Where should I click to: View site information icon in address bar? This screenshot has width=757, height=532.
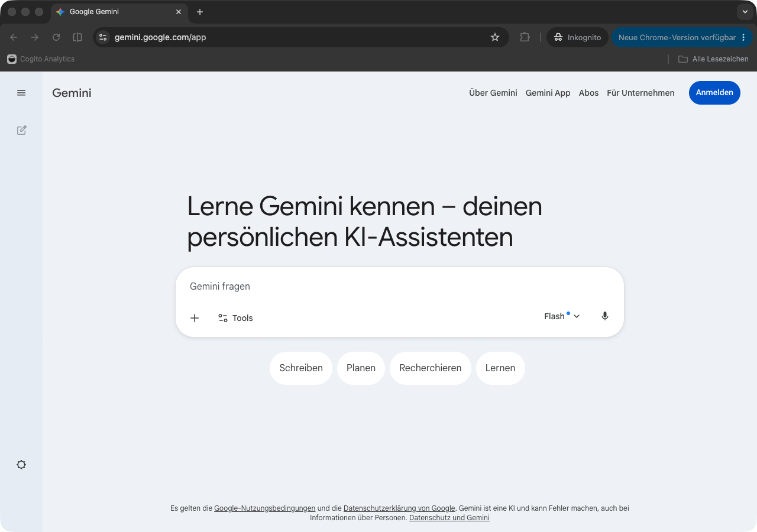[103, 37]
